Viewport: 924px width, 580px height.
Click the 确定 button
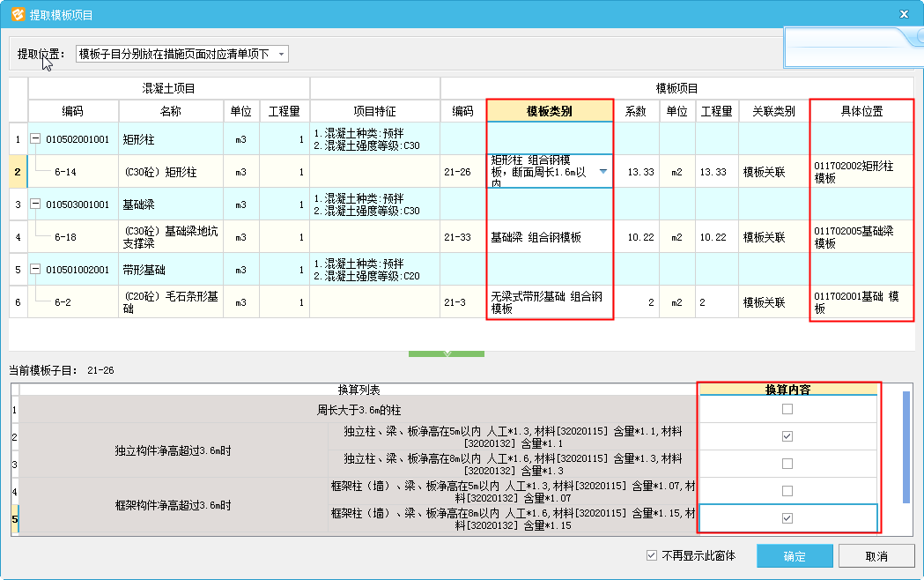coord(795,556)
